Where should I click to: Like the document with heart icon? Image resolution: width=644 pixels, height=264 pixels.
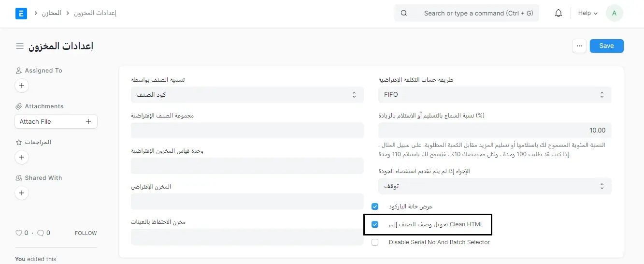[x=19, y=233]
